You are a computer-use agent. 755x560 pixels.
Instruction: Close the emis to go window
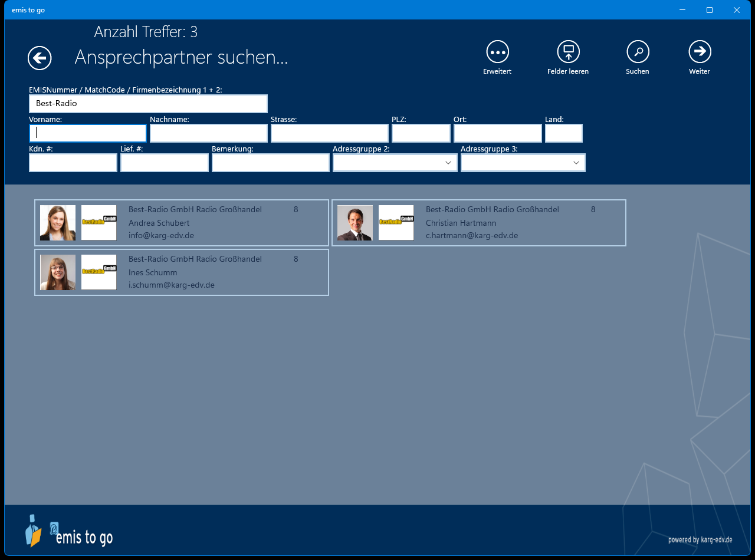tap(737, 10)
